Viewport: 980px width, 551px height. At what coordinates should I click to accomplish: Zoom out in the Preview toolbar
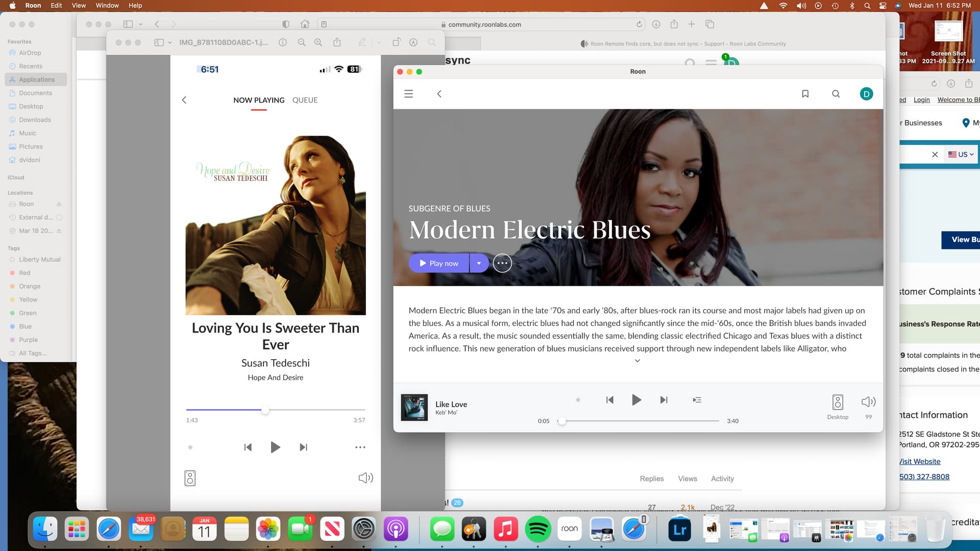coord(302,42)
